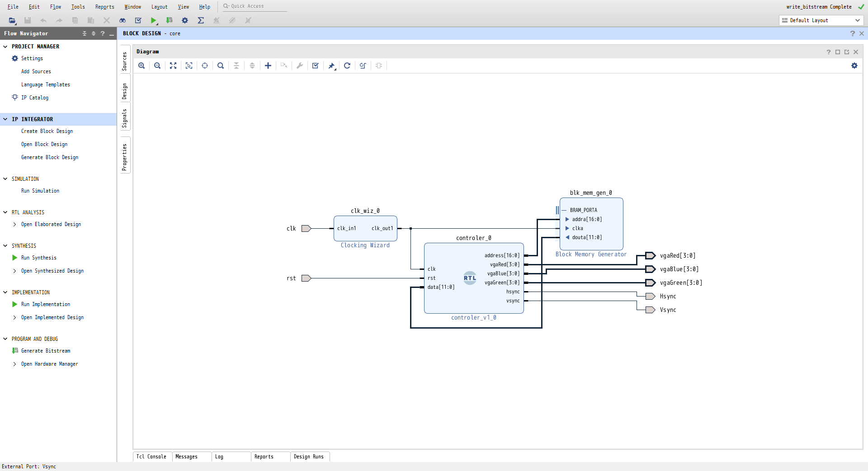Click Run Synthesis in Flow Navigator

click(x=39, y=258)
